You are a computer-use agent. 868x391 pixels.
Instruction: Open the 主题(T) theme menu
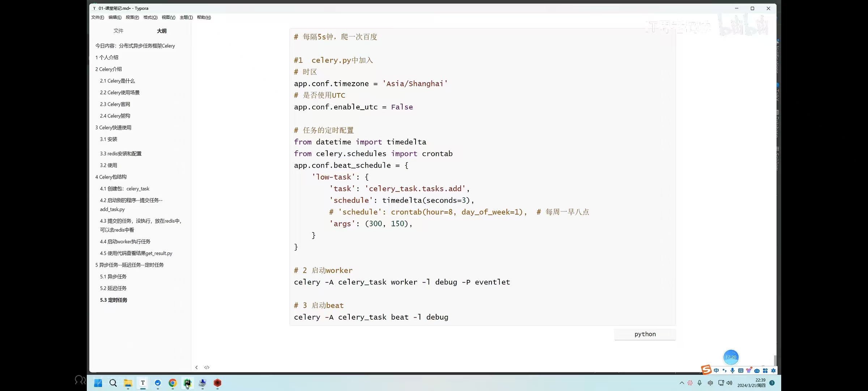pyautogui.click(x=186, y=17)
